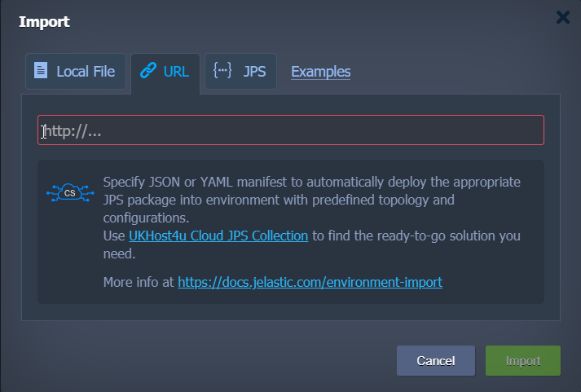581x392 pixels.
Task: Click the JPS curly braces icon
Action: click(222, 70)
